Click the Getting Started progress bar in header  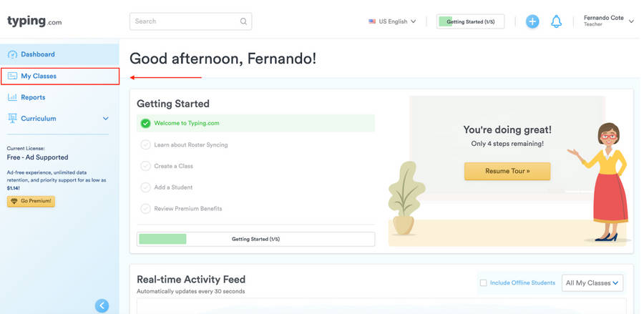[x=470, y=21]
